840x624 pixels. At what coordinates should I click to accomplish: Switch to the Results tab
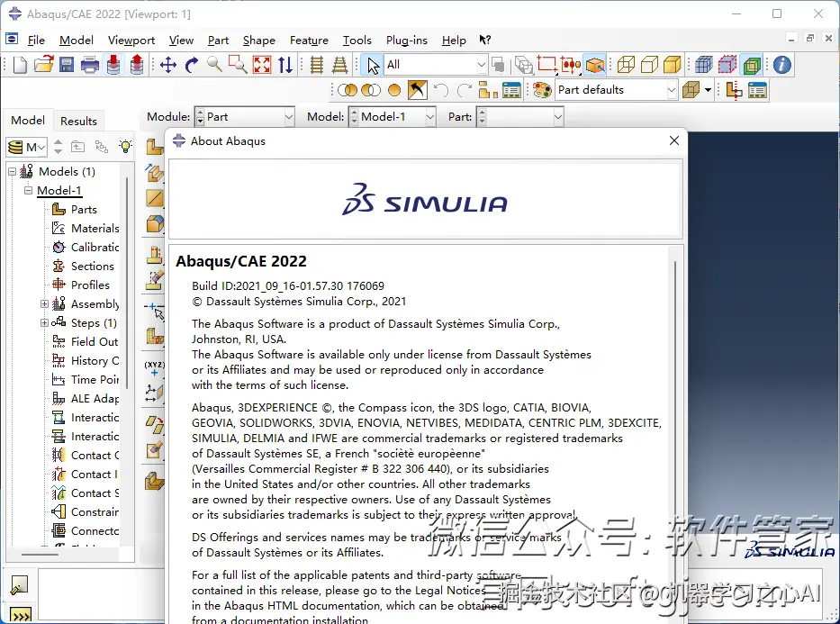pos(78,121)
